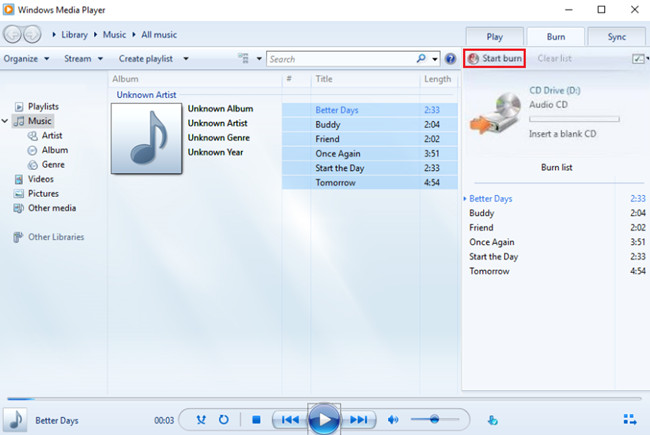This screenshot has width=650, height=435.
Task: Skip to the next track
Action: (358, 420)
